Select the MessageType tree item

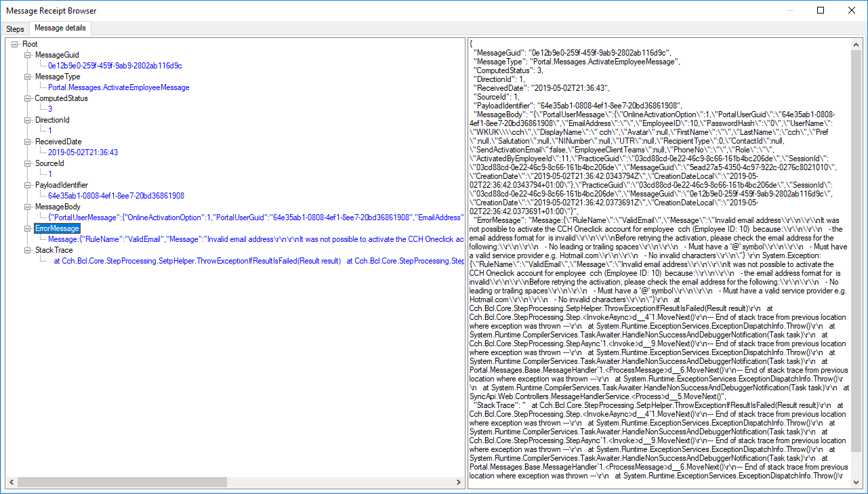58,77
